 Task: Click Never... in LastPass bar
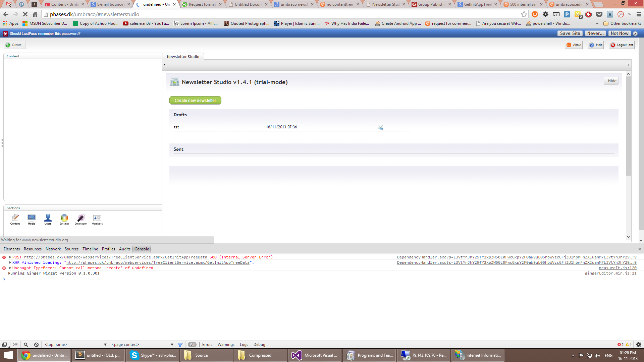(596, 34)
